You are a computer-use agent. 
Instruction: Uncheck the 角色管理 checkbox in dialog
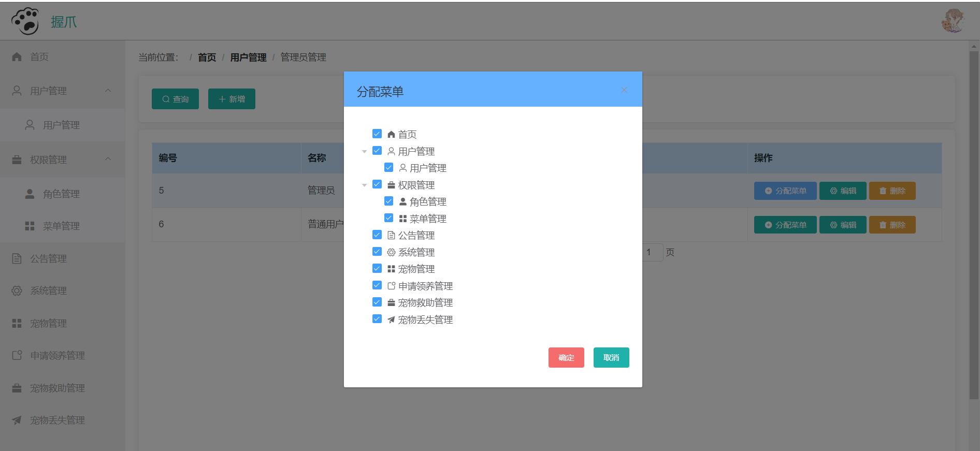[x=388, y=201]
